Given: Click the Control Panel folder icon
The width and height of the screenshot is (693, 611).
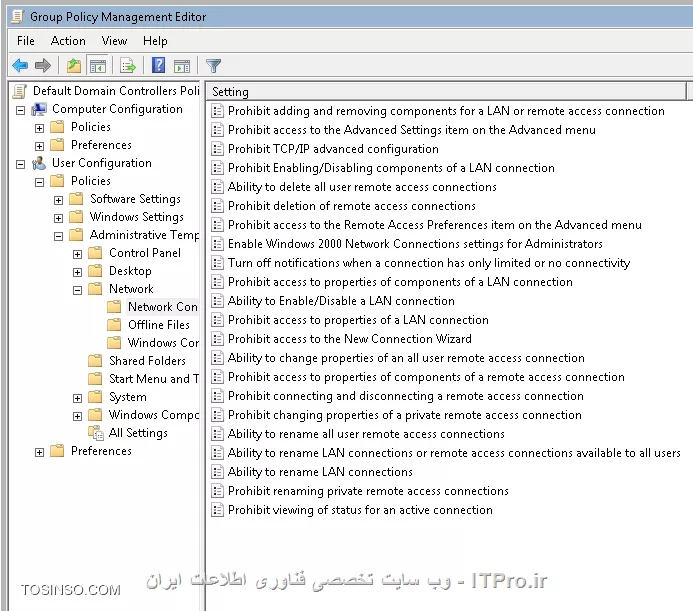Looking at the screenshot, I should (x=95, y=253).
